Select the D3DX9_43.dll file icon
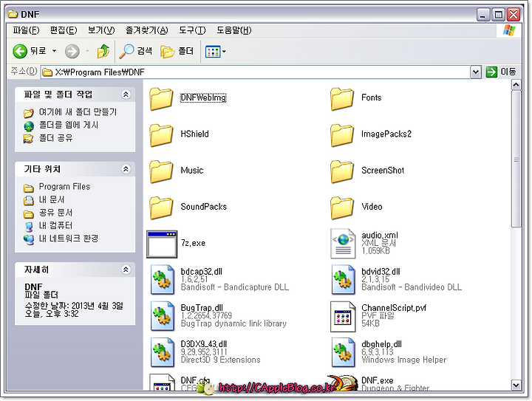Image resolution: width=532 pixels, height=401 pixels. coord(163,352)
